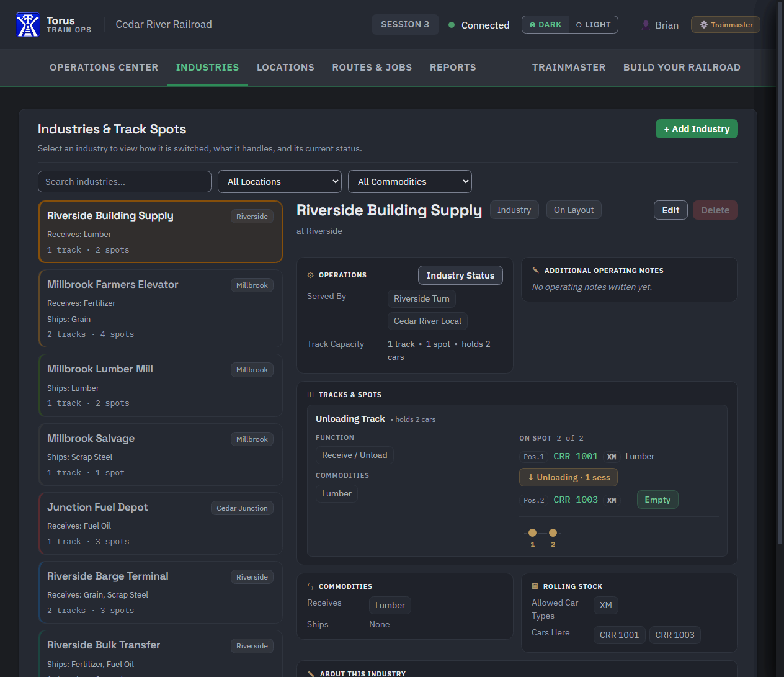
Task: Click Lumber chip under track Commodities
Action: pos(337,493)
